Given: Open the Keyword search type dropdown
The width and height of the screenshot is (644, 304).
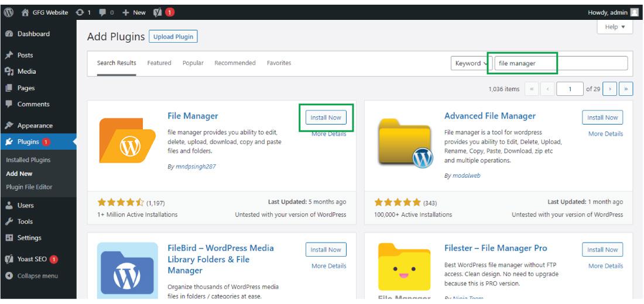Looking at the screenshot, I should (471, 63).
